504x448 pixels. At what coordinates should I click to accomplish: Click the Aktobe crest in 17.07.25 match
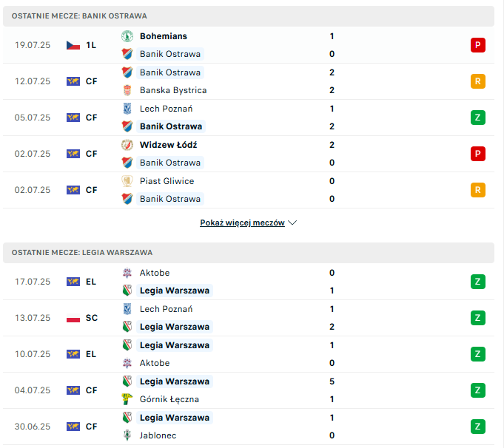click(127, 273)
